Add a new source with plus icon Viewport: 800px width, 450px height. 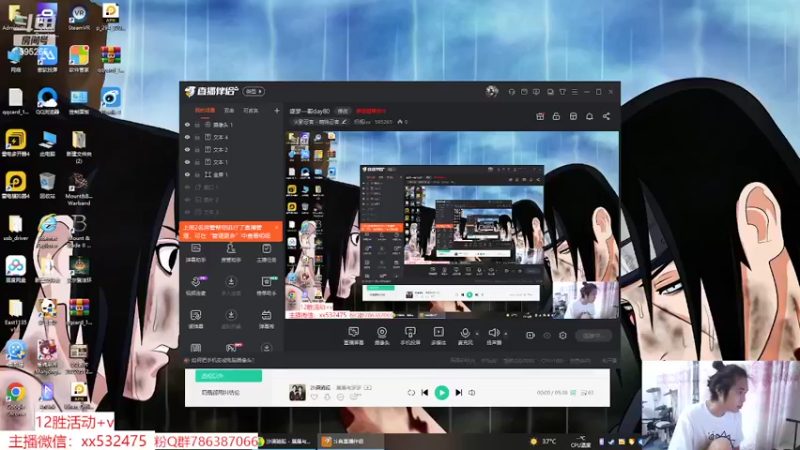click(x=277, y=110)
